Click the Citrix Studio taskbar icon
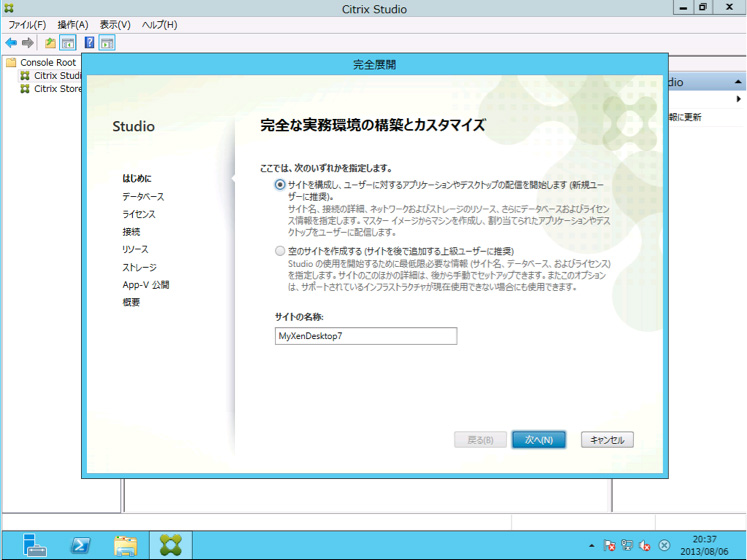The height and width of the screenshot is (560, 747). coord(171,545)
